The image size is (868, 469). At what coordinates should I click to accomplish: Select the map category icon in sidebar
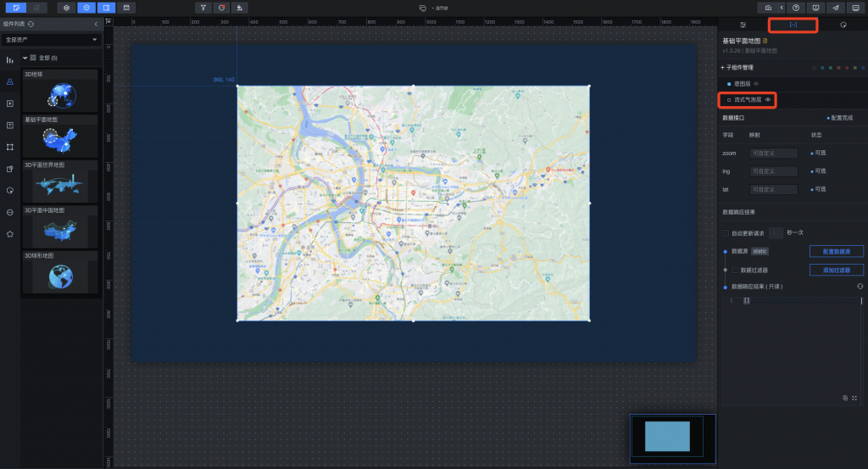[x=10, y=81]
